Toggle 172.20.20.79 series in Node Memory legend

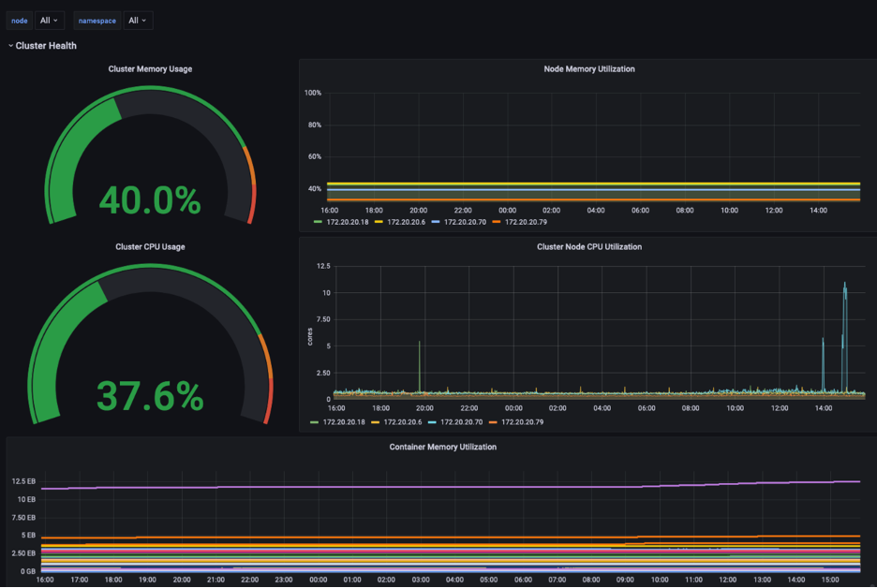(x=526, y=222)
